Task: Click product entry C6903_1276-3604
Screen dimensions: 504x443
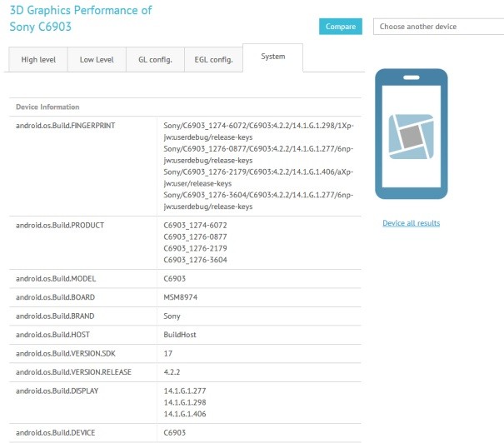Action: 195,260
